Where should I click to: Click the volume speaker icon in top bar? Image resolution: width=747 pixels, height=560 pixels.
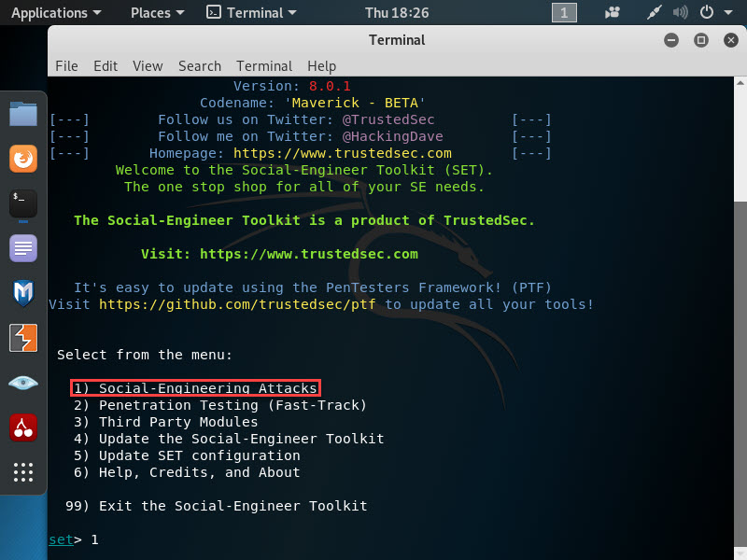[x=681, y=12]
